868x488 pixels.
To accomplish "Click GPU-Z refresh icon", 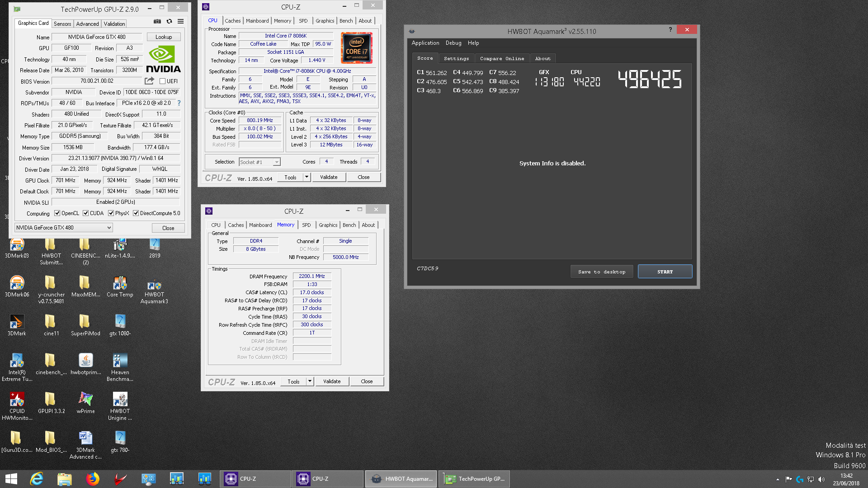I will 169,21.
